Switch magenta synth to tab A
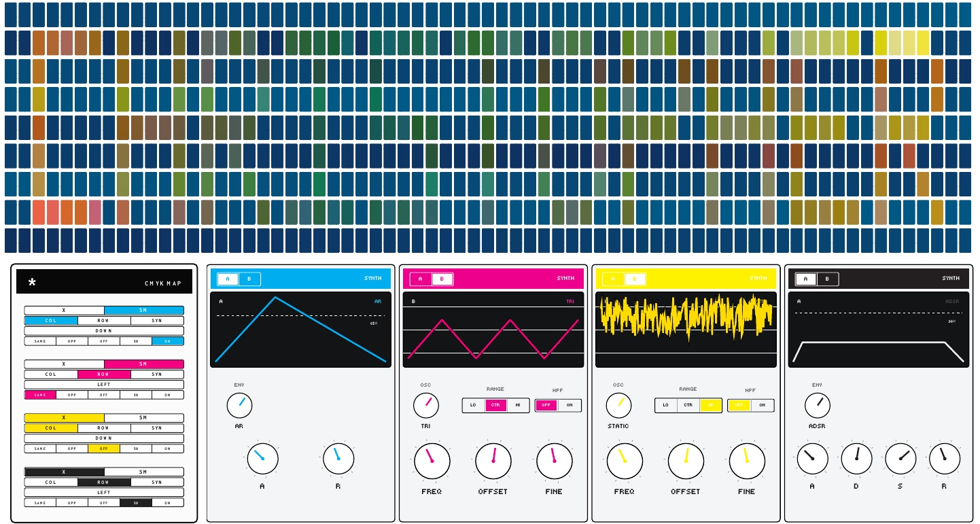 point(421,279)
